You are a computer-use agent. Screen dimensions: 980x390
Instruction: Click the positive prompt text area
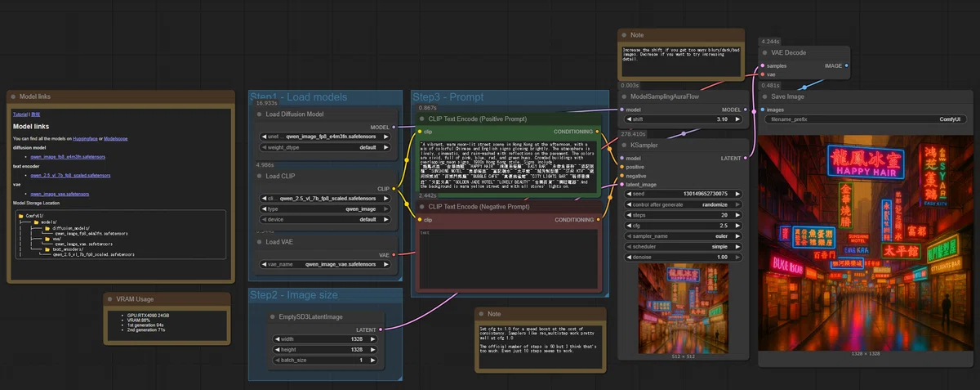(509, 166)
